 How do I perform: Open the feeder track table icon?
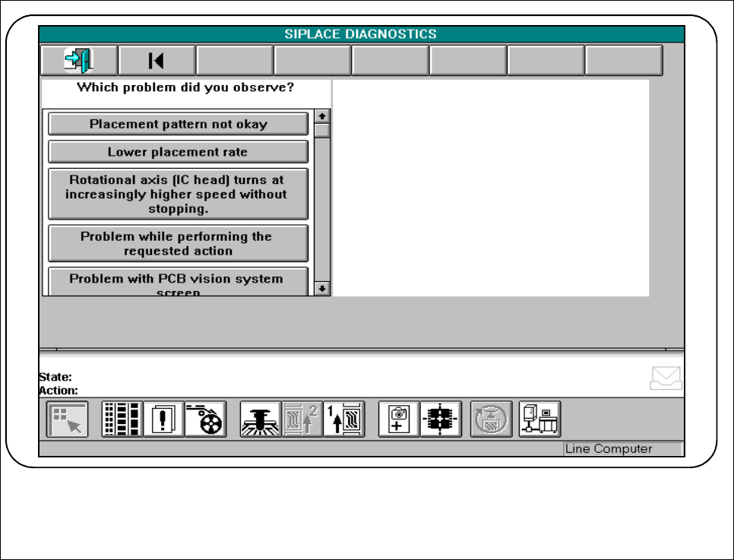pos(122,419)
